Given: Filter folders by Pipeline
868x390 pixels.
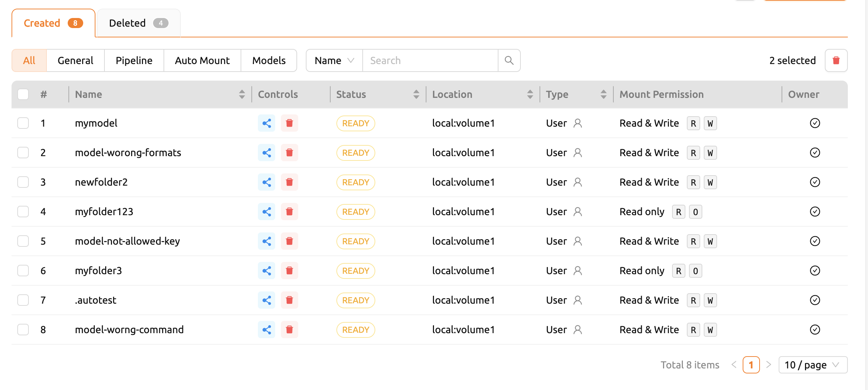Looking at the screenshot, I should tap(134, 60).
